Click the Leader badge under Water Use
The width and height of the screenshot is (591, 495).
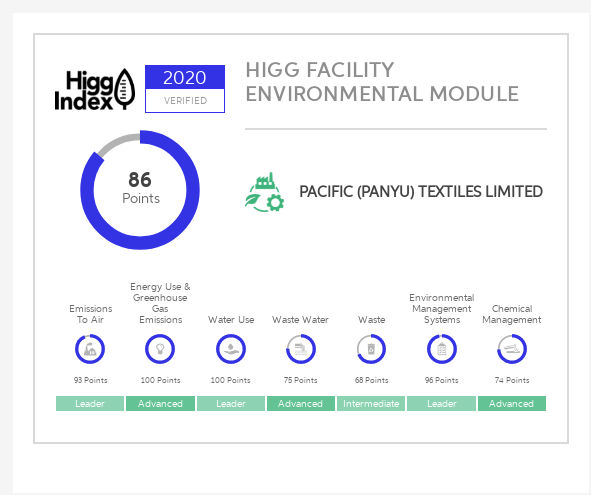pos(231,403)
